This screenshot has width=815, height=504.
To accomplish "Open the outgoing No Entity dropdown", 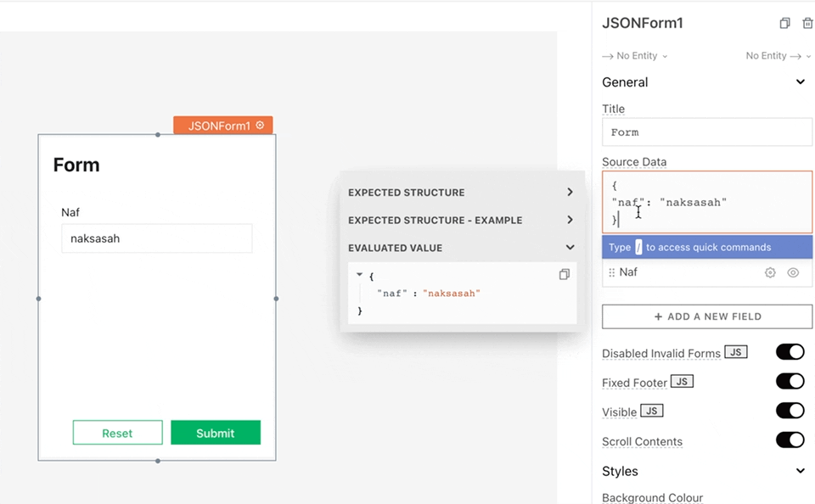I will click(778, 56).
